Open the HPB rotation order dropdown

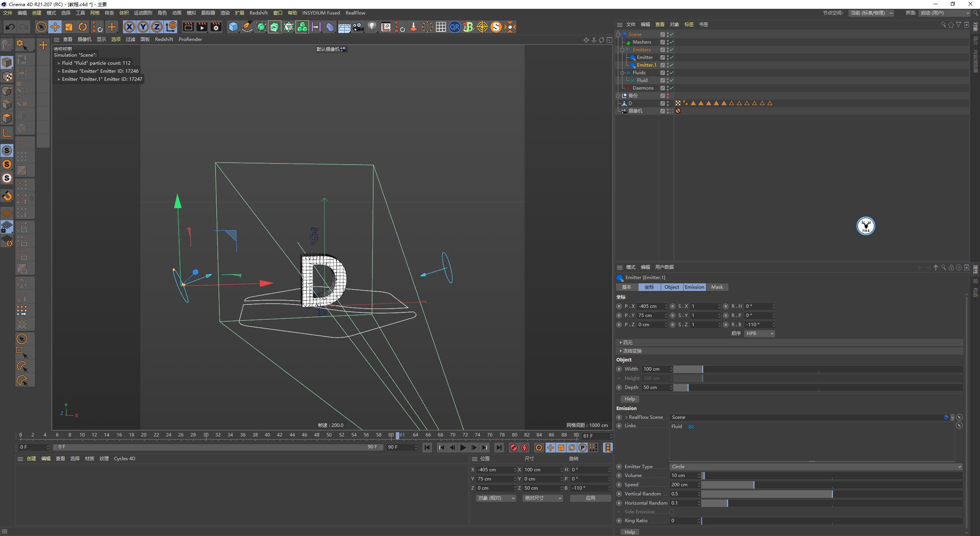click(x=759, y=333)
